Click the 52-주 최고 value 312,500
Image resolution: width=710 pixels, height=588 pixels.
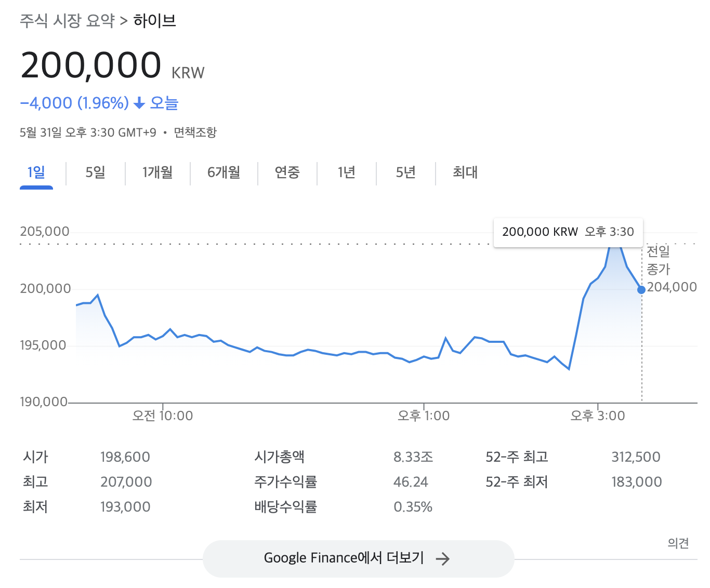click(636, 457)
